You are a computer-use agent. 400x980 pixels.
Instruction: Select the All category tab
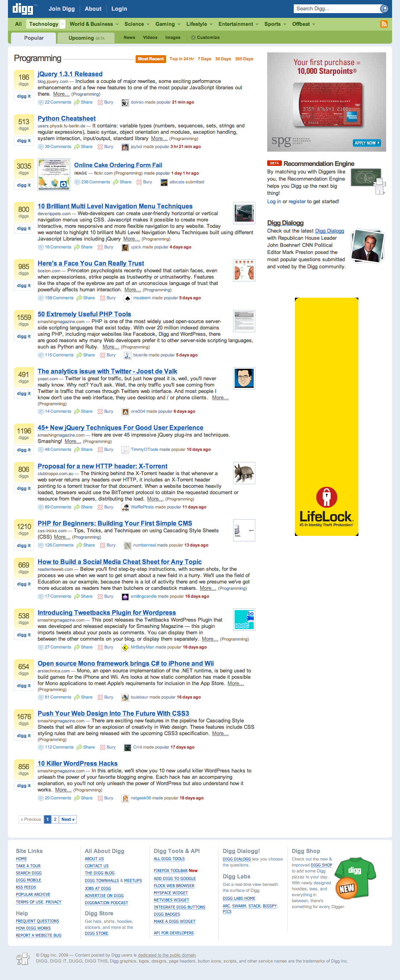[x=18, y=24]
